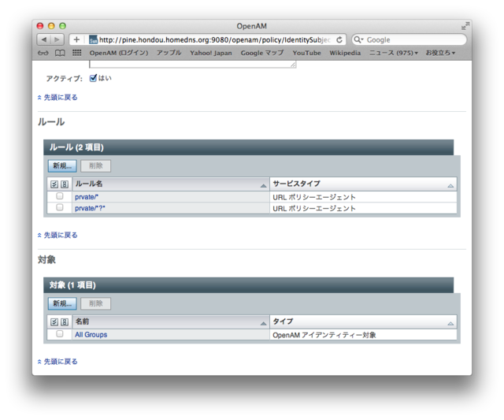Click 新規 button in the ルール section
Viewport: 504px width, 420px height.
[x=61, y=165]
